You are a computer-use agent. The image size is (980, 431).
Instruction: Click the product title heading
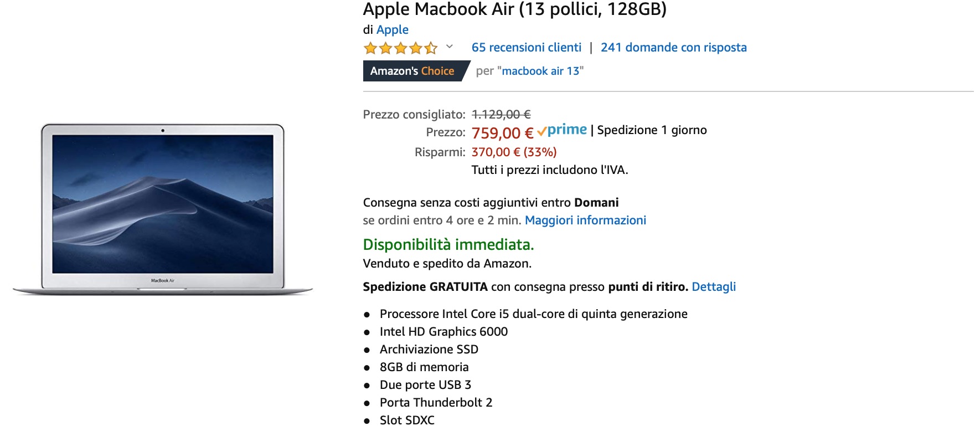point(516,10)
